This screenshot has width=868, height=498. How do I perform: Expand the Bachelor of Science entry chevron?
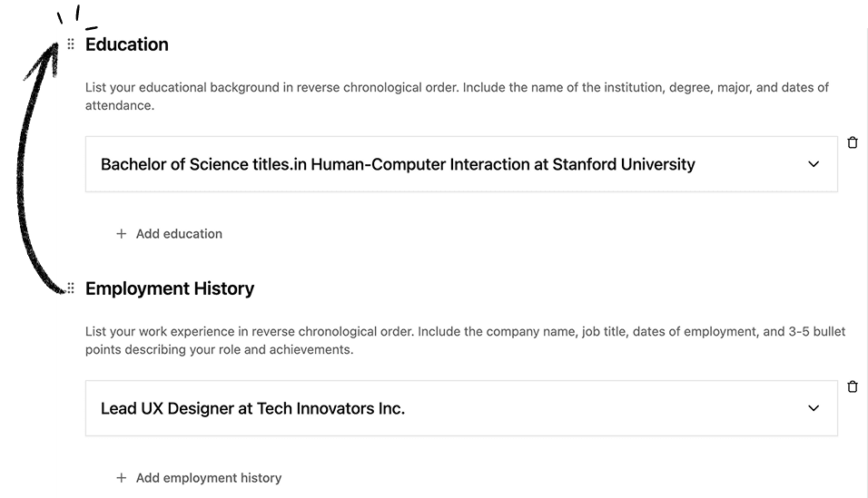point(814,164)
